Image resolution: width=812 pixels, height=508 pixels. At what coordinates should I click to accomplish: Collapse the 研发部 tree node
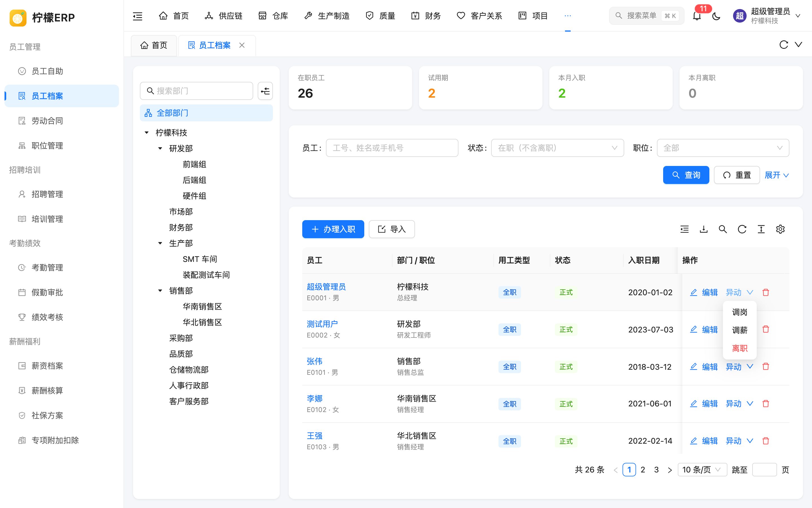coord(160,148)
